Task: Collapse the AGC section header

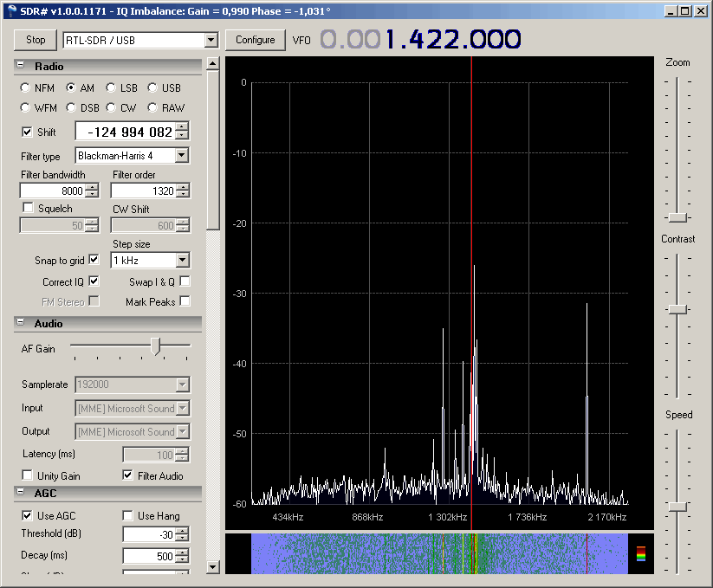Action: [20, 493]
